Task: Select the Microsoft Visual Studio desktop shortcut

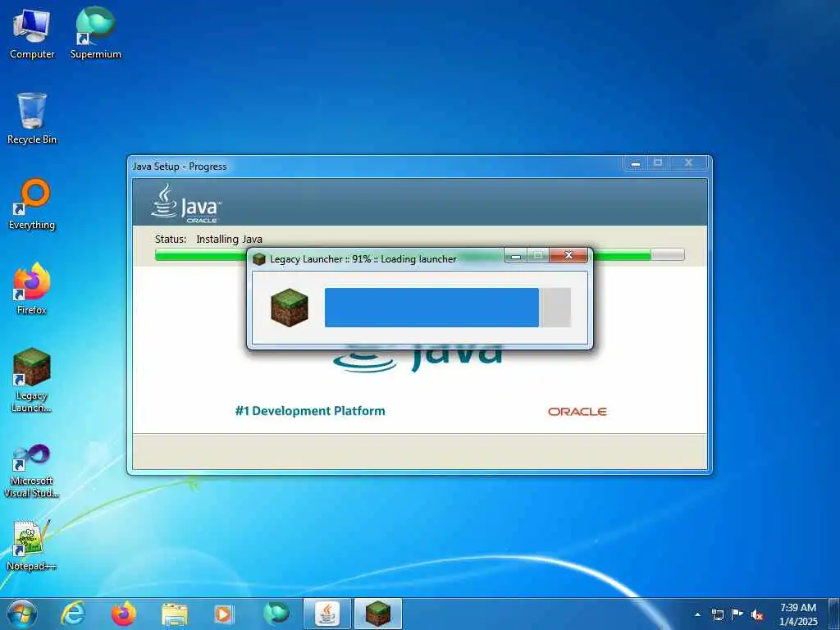Action: point(32,472)
